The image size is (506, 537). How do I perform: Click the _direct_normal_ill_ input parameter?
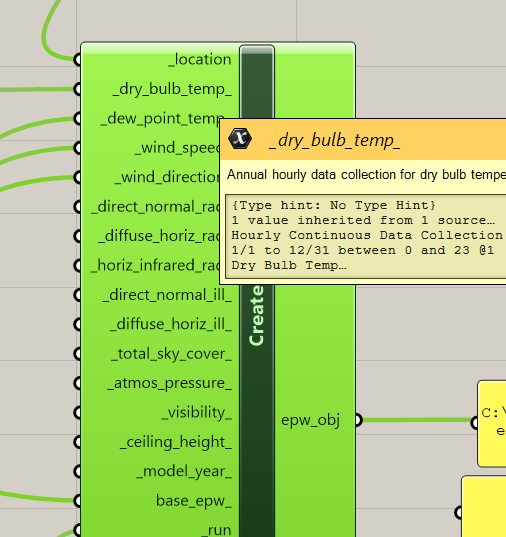167,295
